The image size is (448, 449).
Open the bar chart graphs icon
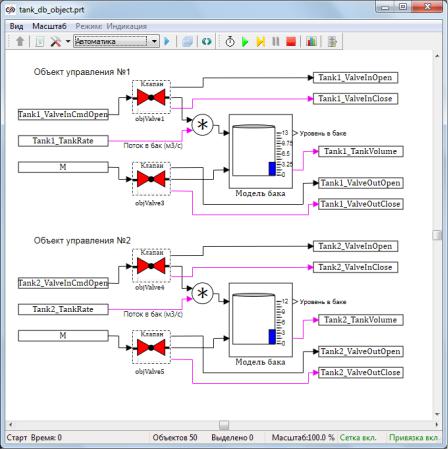[311, 42]
